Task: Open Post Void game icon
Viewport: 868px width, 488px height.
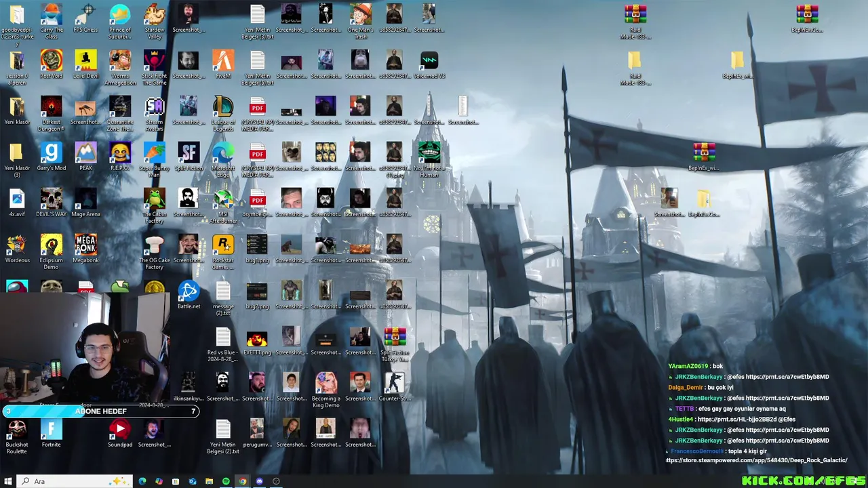Action: click(51, 64)
